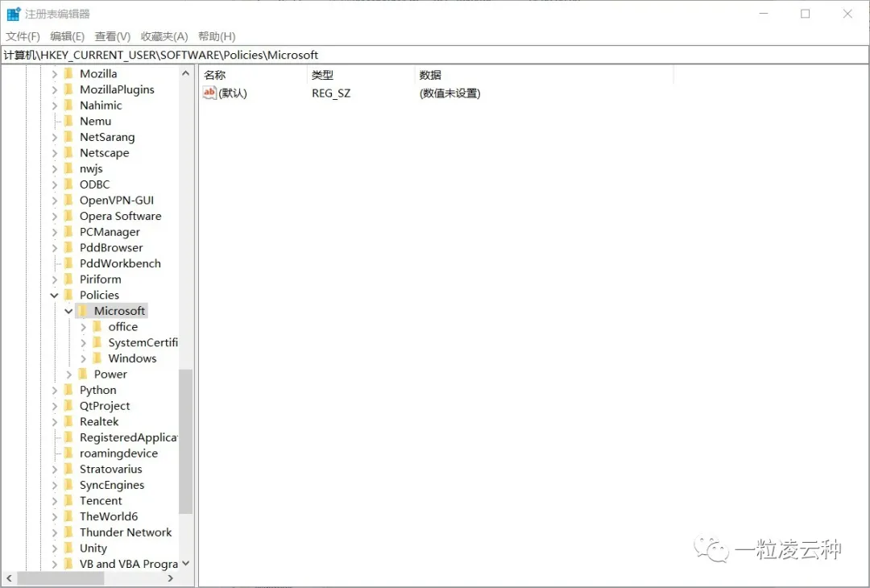
Task: Open the 帮助(H) menu
Action: point(217,36)
